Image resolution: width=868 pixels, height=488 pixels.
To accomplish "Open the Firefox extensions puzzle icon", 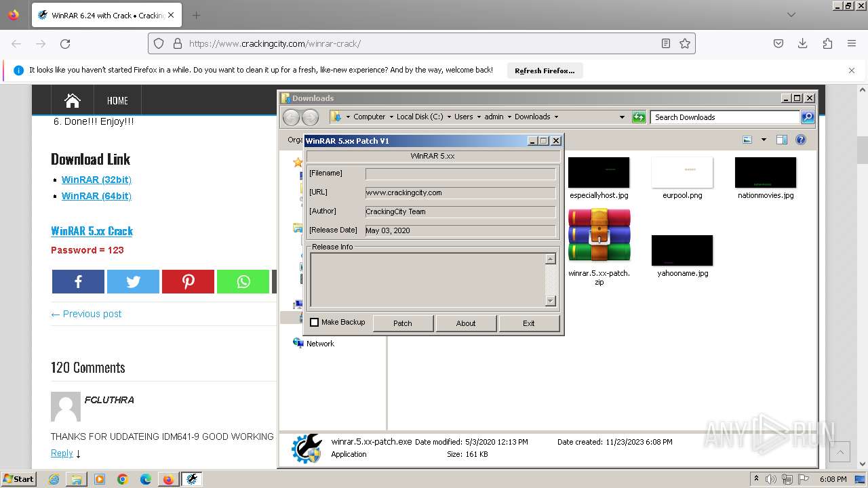I will pyautogui.click(x=827, y=43).
